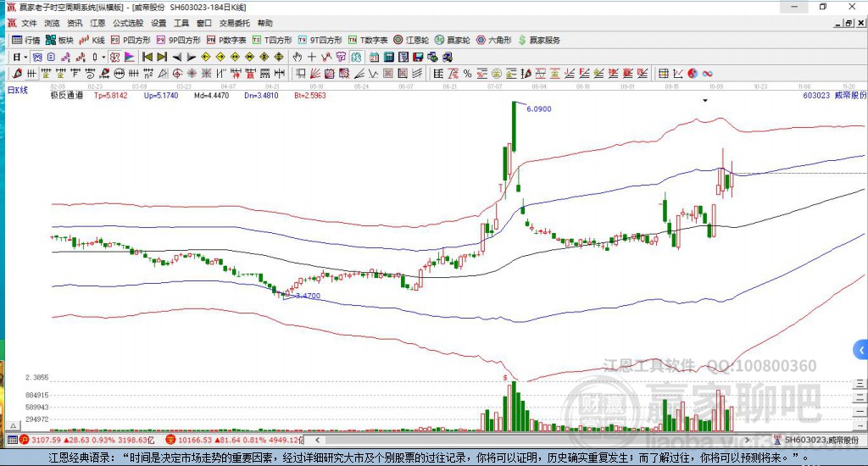Viewport: 868px width, 466px height.
Task: Expand the candle style dropdown arrow
Action: click(103, 57)
